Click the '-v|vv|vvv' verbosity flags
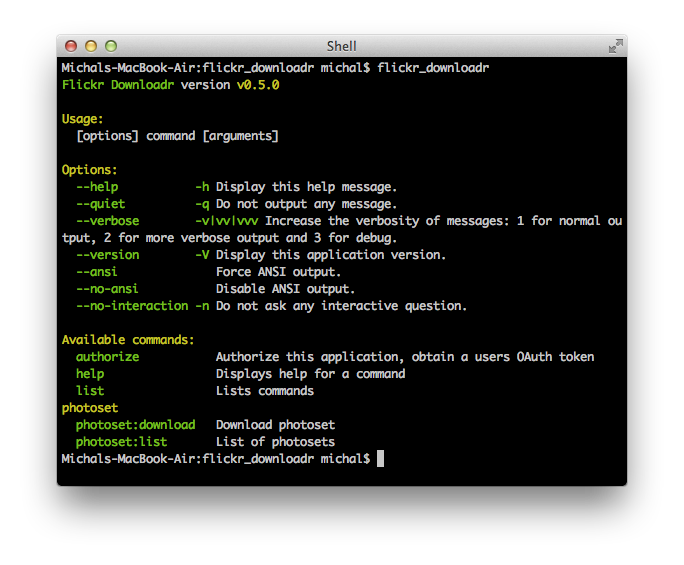The height and width of the screenshot is (565, 684). pyautogui.click(x=226, y=221)
